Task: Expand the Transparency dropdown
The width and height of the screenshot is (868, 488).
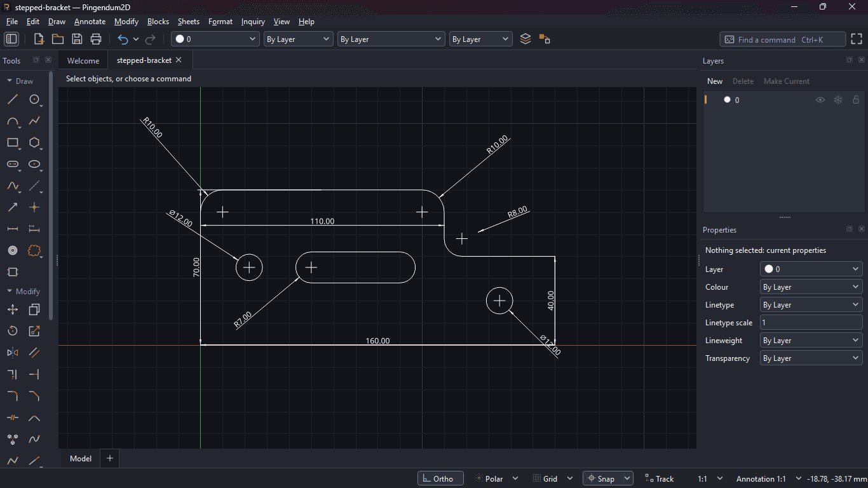Action: coord(811,358)
